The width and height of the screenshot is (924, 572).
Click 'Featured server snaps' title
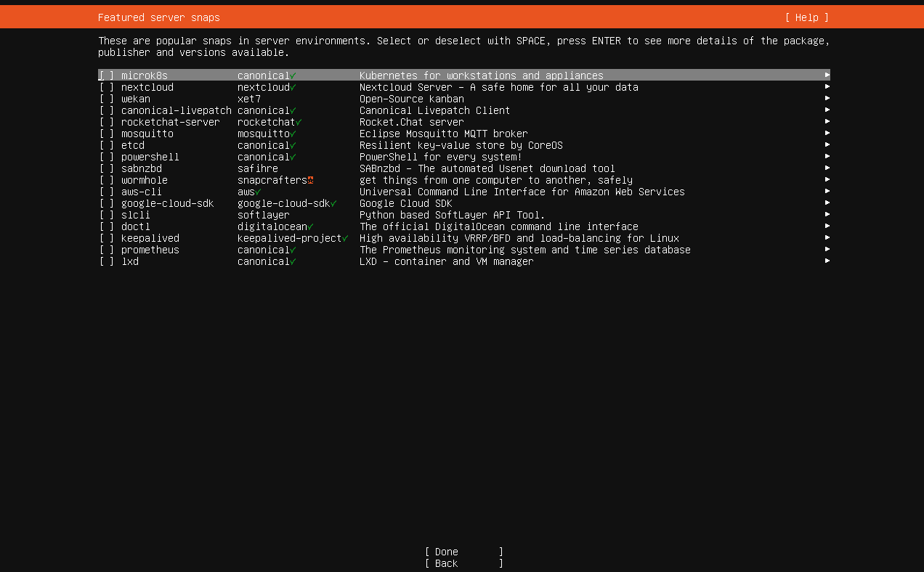coord(159,17)
